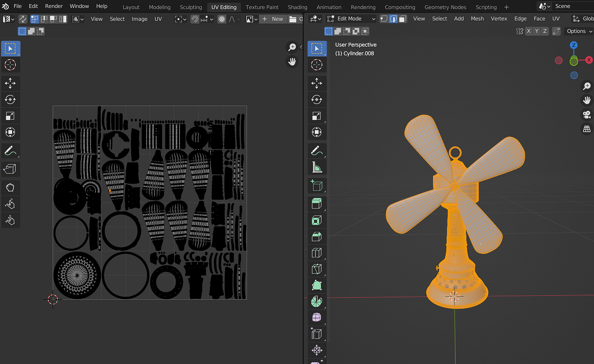The image size is (594, 364).
Task: Click the Scene name field
Action: pos(574,6)
